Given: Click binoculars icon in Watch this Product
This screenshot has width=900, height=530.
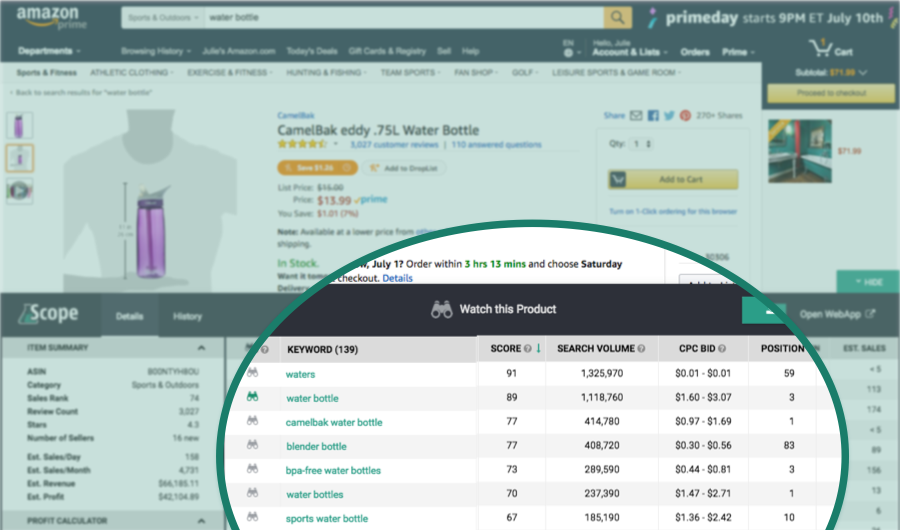Looking at the screenshot, I should coord(441,310).
